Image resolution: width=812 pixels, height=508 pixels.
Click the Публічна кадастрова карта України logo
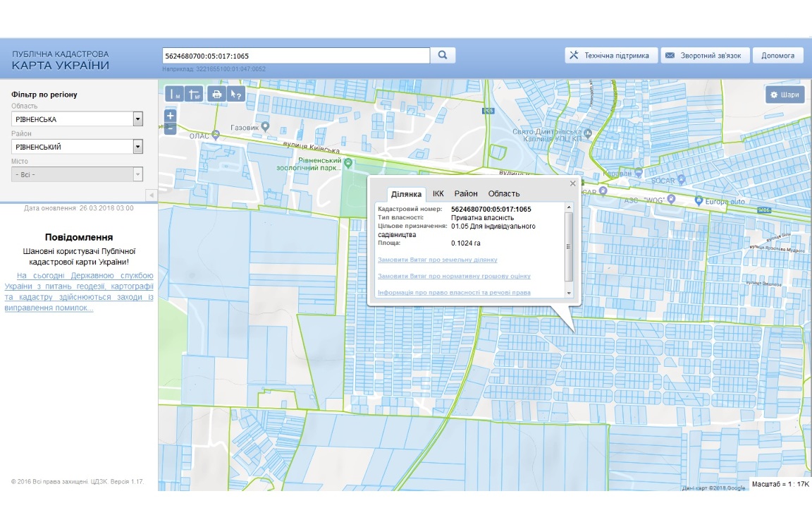(x=61, y=60)
